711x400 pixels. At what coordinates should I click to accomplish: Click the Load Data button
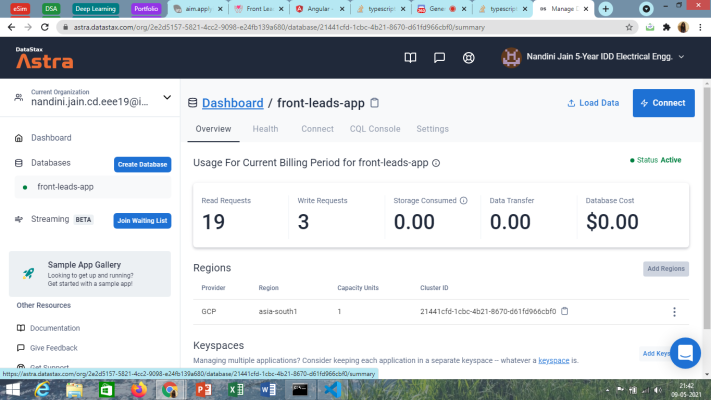pyautogui.click(x=593, y=103)
